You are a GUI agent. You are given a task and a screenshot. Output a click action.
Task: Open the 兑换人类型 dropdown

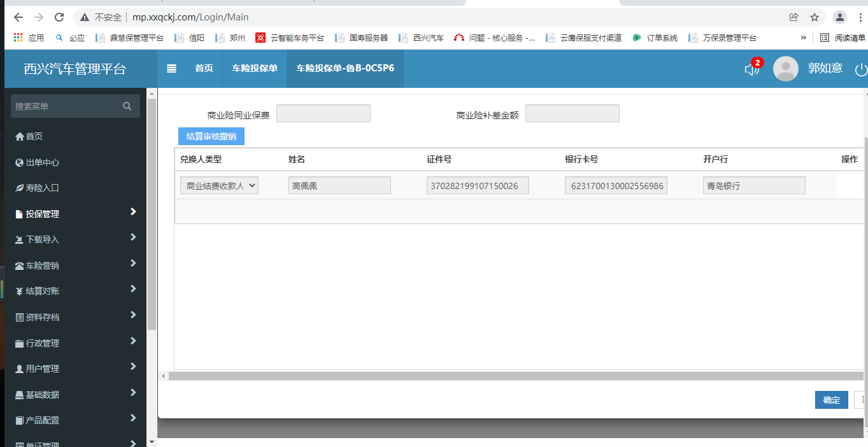click(219, 185)
